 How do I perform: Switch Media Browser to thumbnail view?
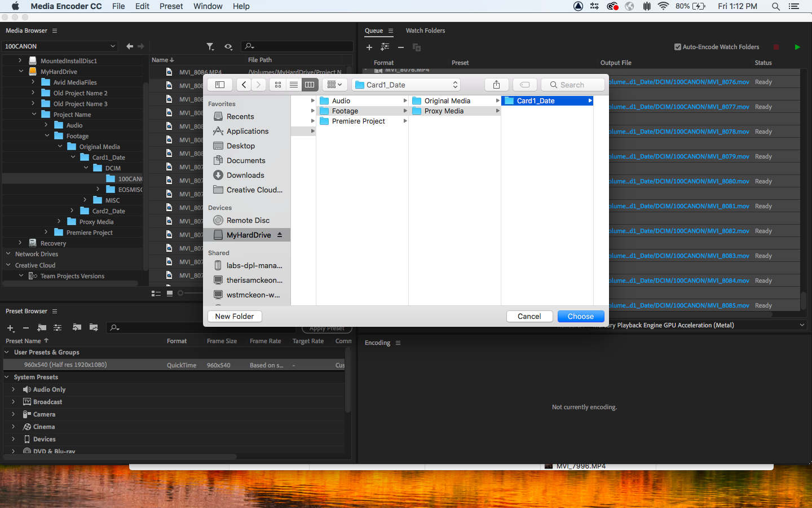click(170, 293)
